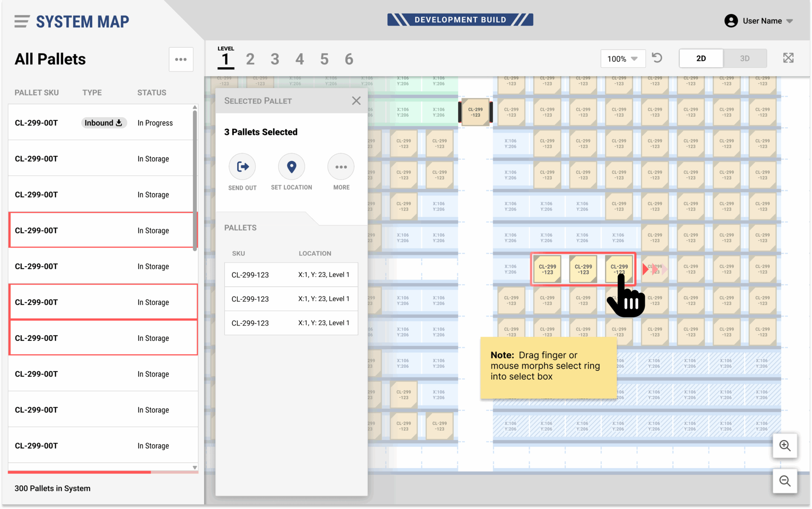
Task: Open the More actions icon
Action: (x=341, y=167)
